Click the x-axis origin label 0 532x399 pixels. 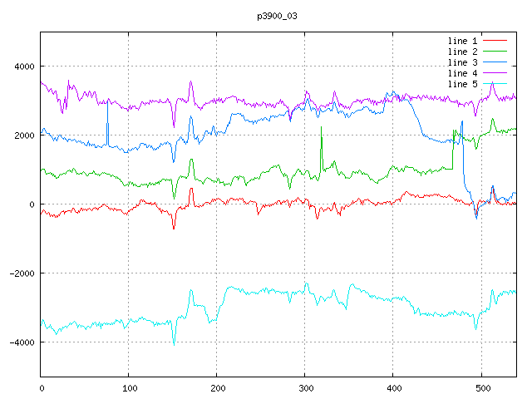click(x=42, y=388)
